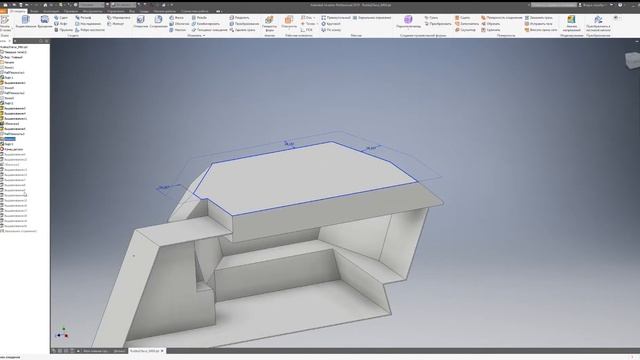Select the Rectangular pattern tool
640x360 pixels.
[x=336, y=18]
